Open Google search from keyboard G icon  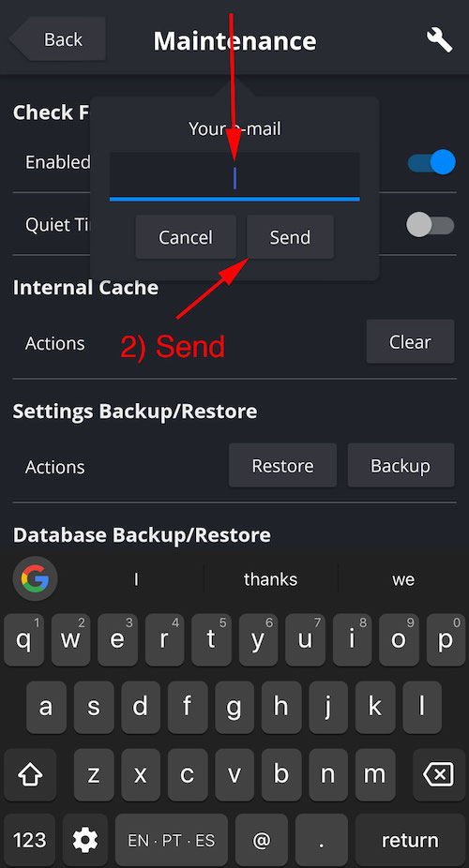coord(35,579)
